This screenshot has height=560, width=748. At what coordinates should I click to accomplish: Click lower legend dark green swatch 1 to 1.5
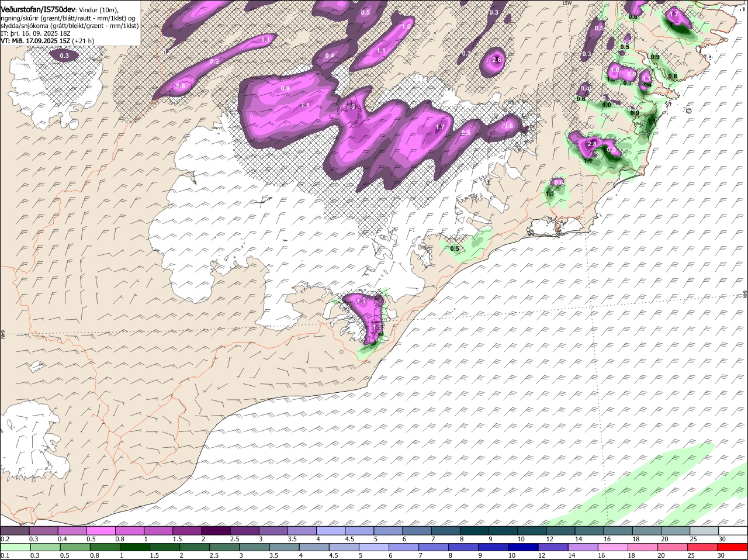pyautogui.click(x=134, y=547)
